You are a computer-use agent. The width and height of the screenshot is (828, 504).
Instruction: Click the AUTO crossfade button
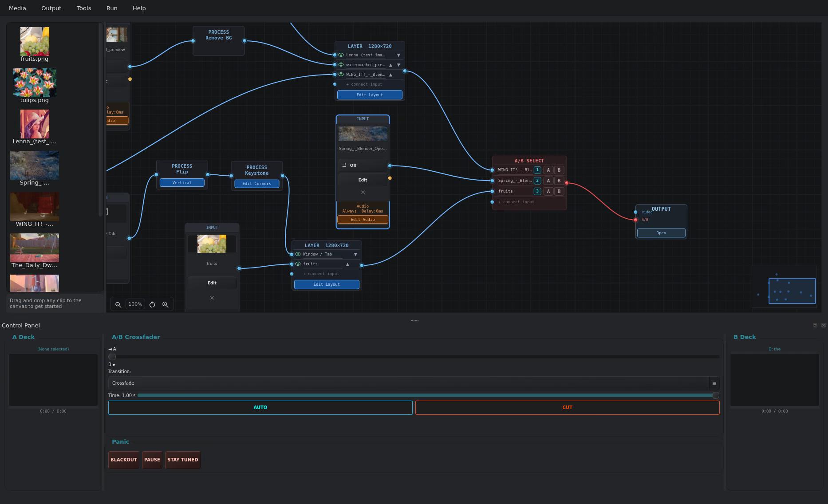(x=260, y=407)
